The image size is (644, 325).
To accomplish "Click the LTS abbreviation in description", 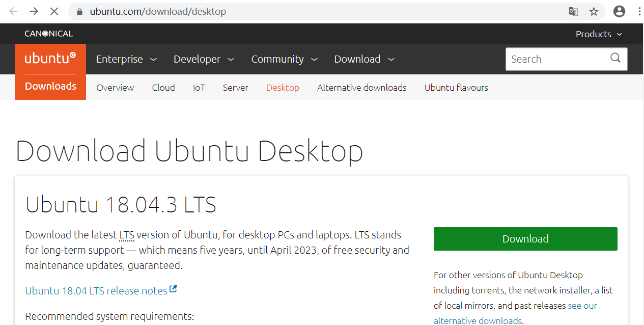I will tap(127, 235).
